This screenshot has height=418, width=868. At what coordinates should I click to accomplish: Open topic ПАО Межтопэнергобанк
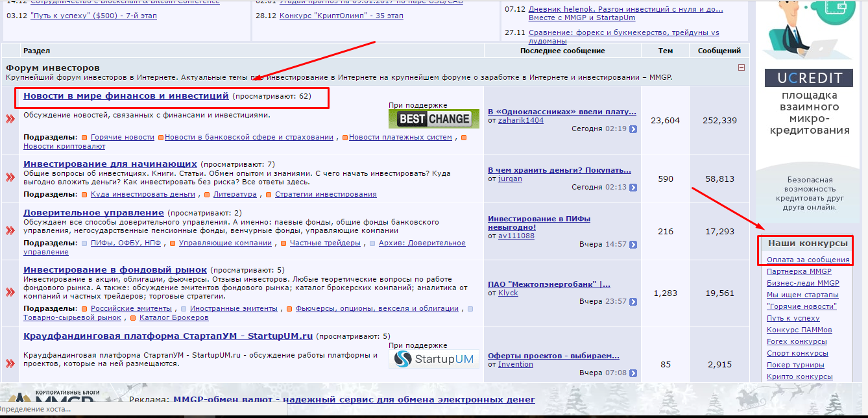[549, 284]
